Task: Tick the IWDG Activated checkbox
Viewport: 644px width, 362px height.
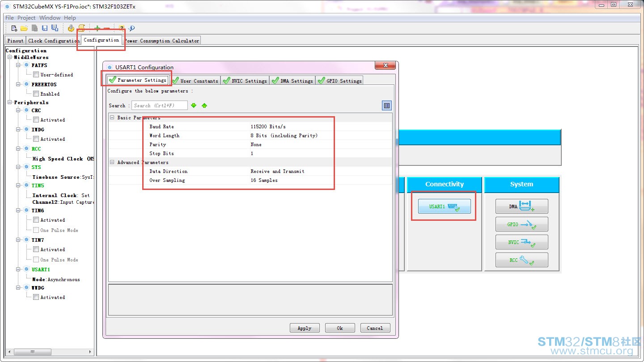Action: pos(36,139)
